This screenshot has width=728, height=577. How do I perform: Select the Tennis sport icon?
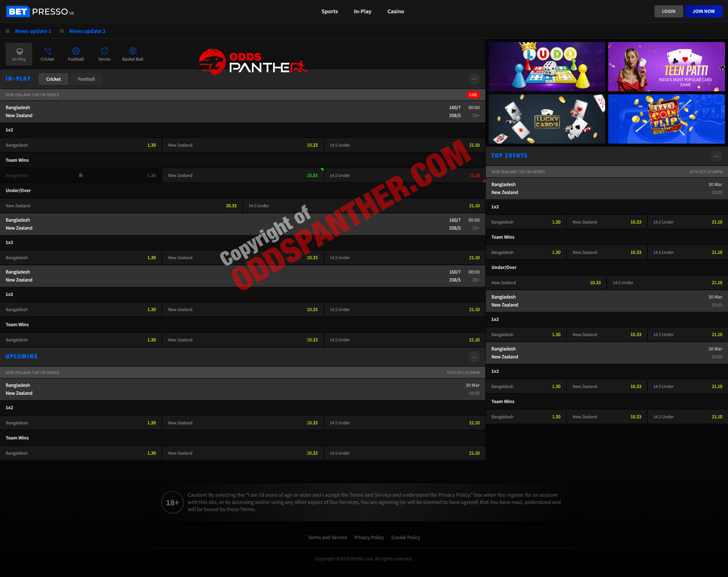pos(104,51)
